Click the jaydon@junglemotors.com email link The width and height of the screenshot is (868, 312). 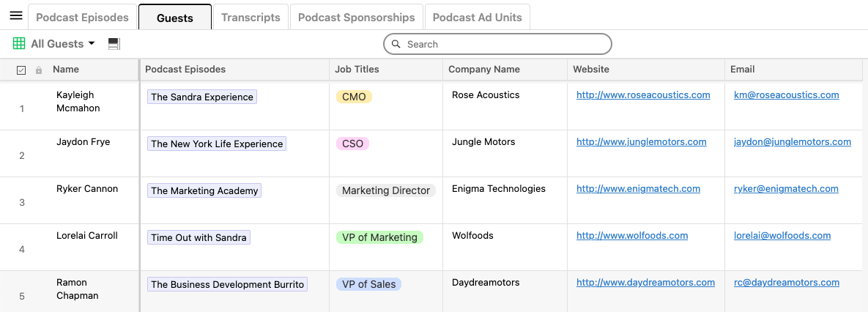792,142
